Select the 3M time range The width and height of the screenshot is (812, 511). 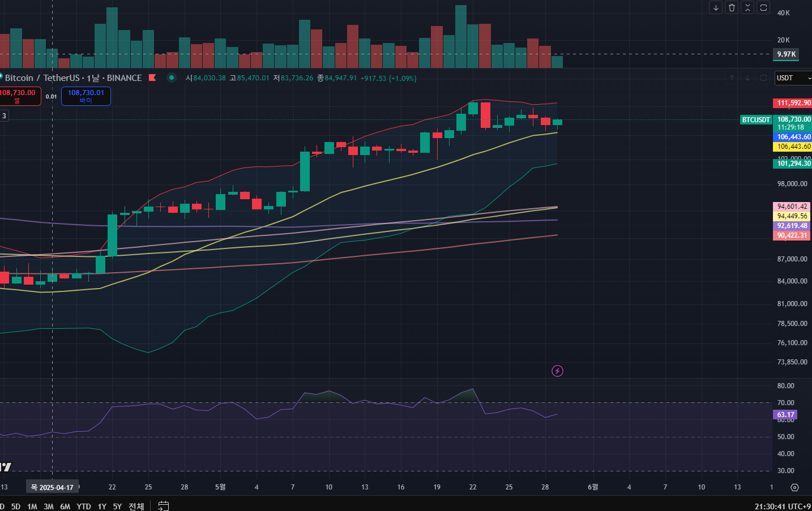(49, 506)
